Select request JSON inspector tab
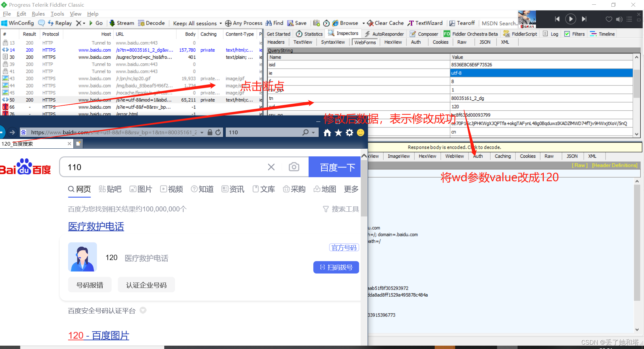644x349 pixels. click(x=485, y=42)
